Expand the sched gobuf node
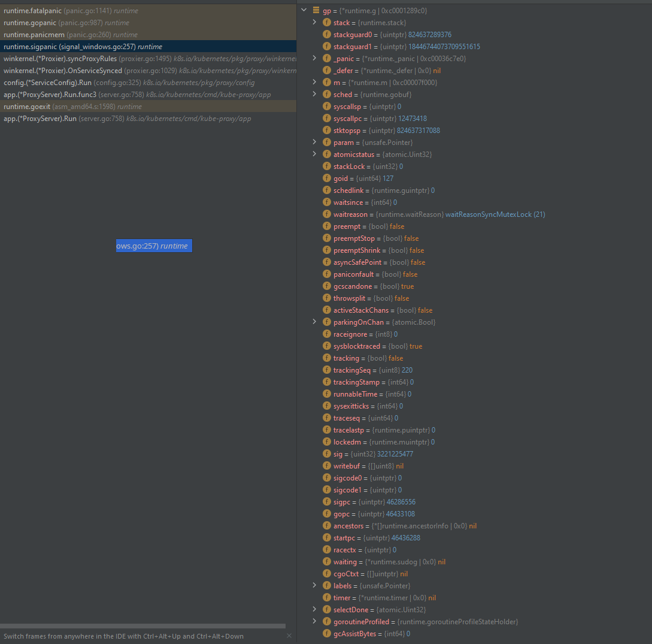Viewport: 652px width, 644px height. click(x=315, y=94)
